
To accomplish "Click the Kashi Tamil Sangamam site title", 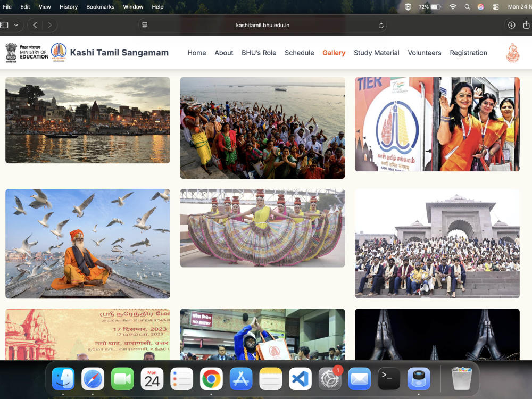I will pos(119,53).
